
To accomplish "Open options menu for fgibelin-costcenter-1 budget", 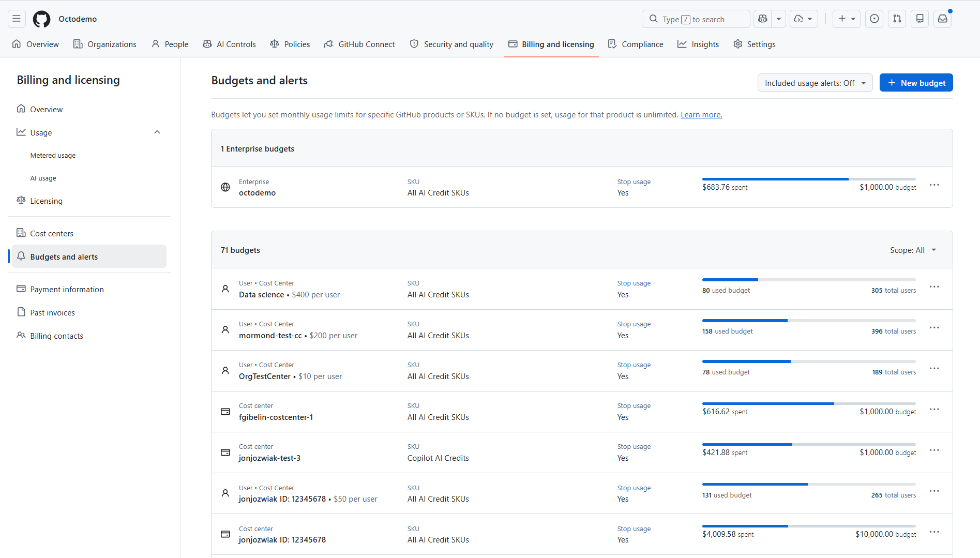I will [934, 410].
